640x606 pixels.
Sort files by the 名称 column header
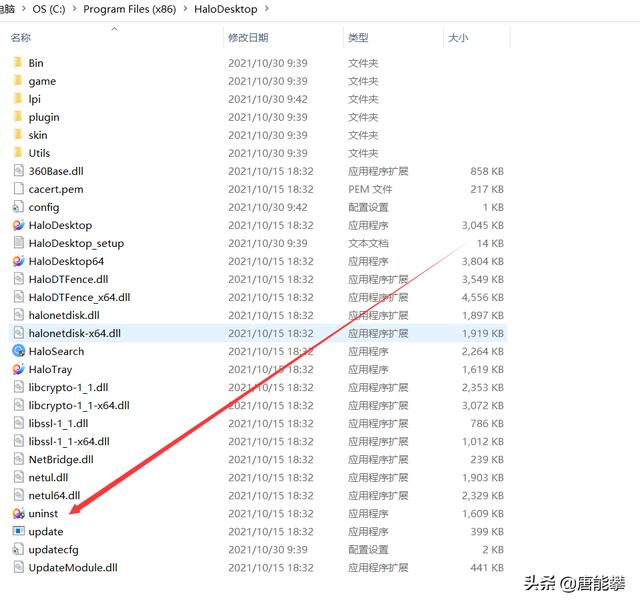pyautogui.click(x=21, y=38)
